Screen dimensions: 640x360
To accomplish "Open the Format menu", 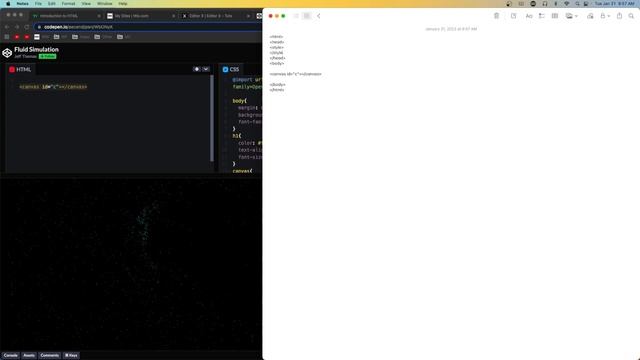I will click(68, 4).
